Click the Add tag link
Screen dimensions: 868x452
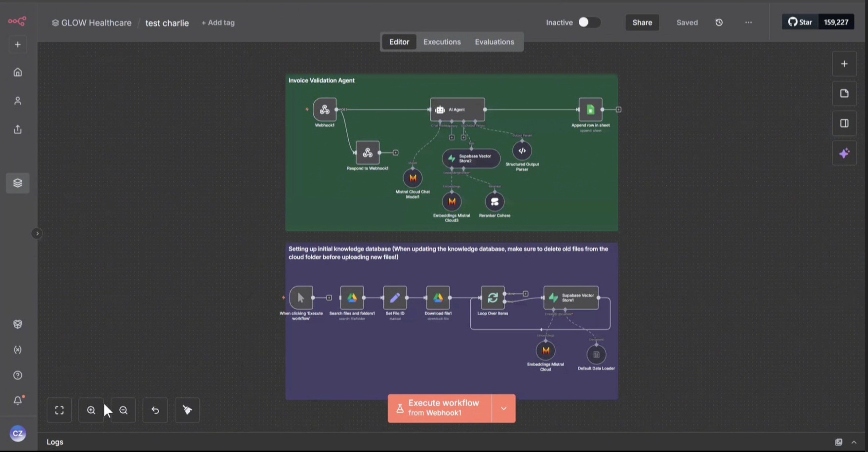coord(218,23)
